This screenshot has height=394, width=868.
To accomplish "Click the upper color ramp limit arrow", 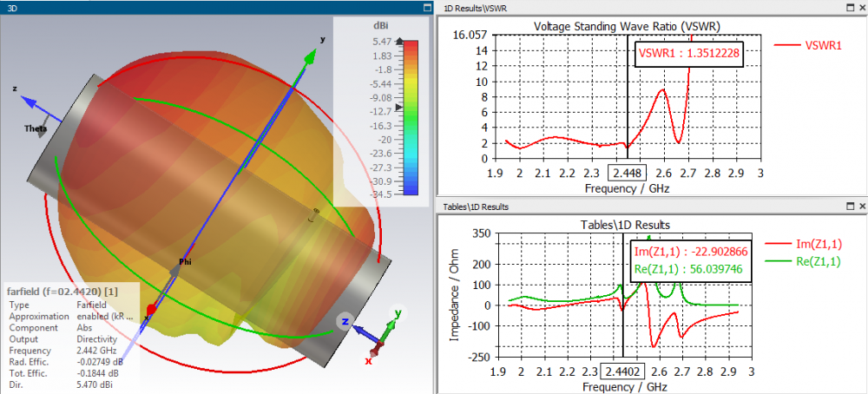I will (399, 41).
